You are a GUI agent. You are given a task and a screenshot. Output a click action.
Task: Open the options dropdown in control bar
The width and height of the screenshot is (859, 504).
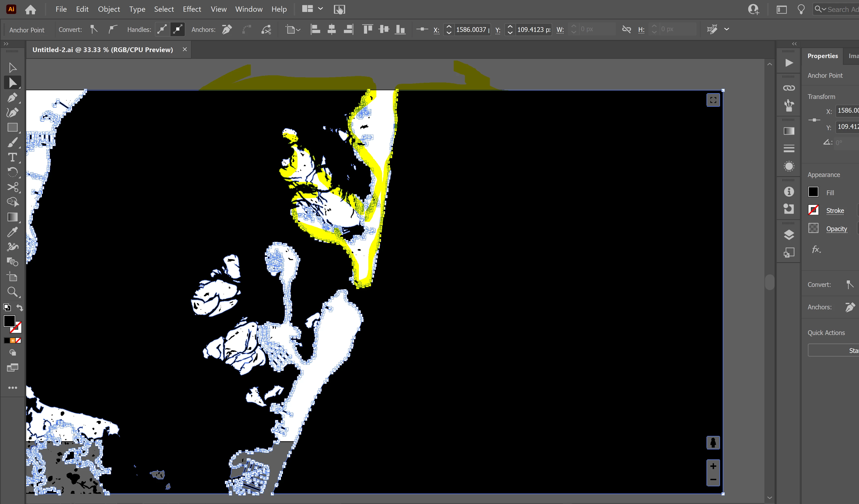(726, 29)
